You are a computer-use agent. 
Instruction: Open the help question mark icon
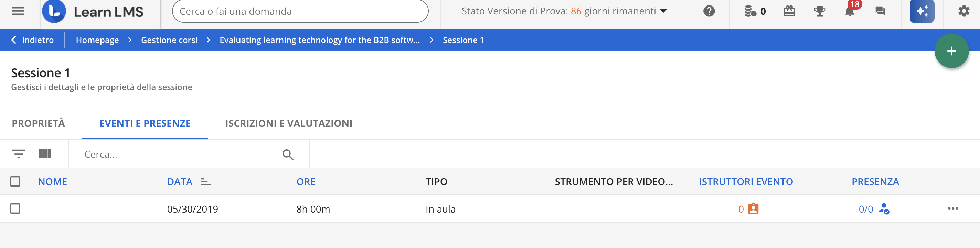tap(709, 11)
